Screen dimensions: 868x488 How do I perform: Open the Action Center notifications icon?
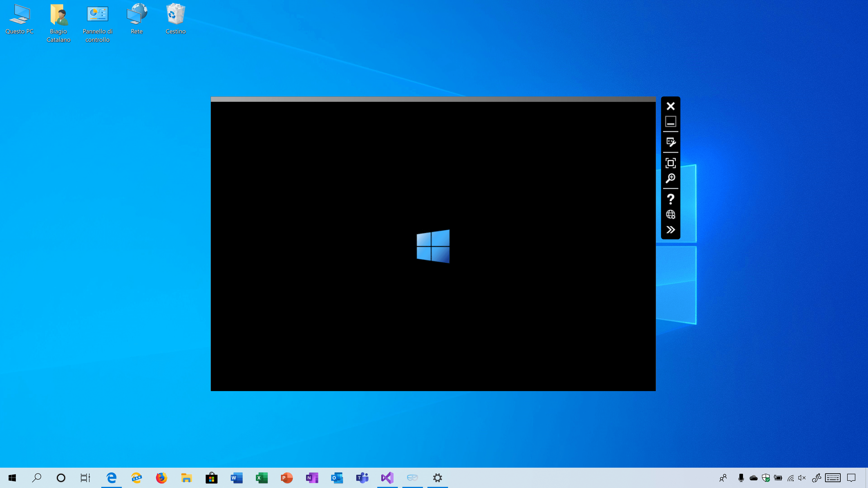click(x=851, y=478)
